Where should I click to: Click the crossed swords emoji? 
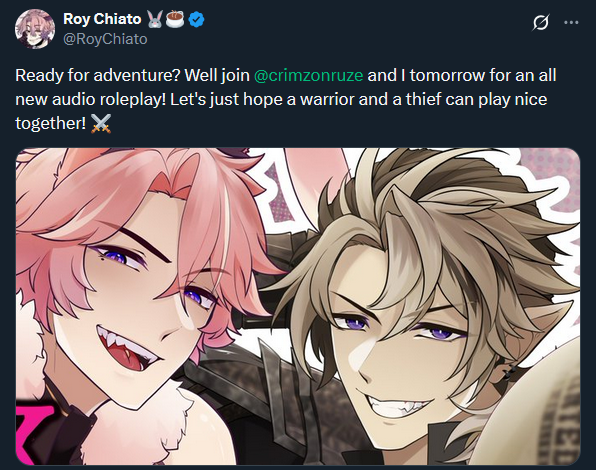coord(101,123)
